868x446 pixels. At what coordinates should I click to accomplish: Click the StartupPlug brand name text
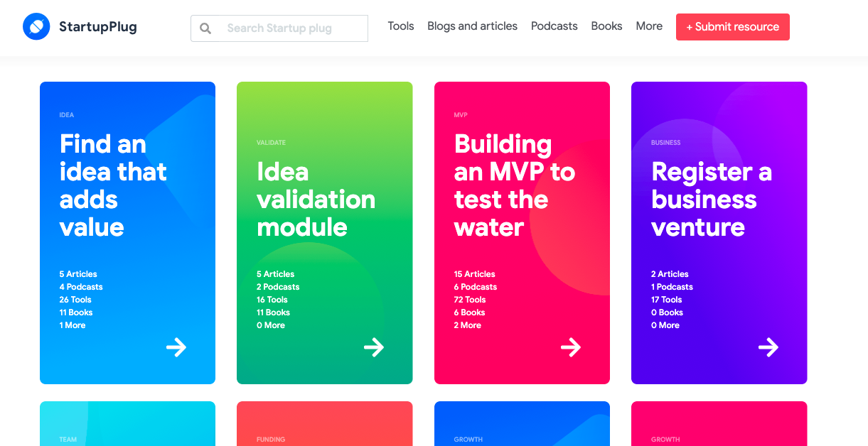tap(97, 27)
